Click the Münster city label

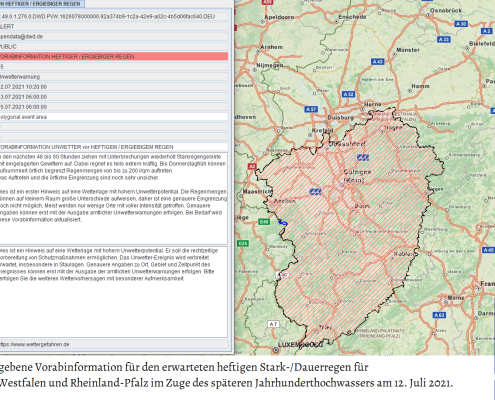[x=408, y=50]
